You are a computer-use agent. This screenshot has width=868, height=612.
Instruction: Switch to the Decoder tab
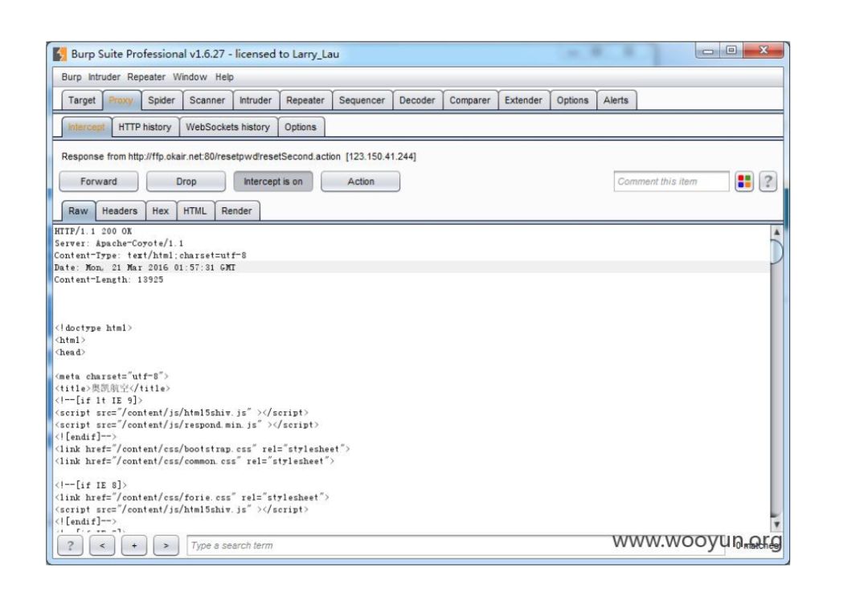point(417,100)
